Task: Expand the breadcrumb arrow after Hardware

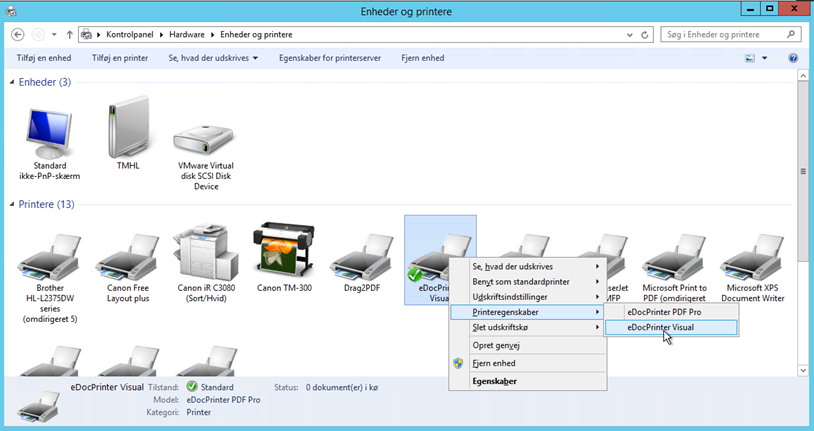Action: [x=212, y=35]
